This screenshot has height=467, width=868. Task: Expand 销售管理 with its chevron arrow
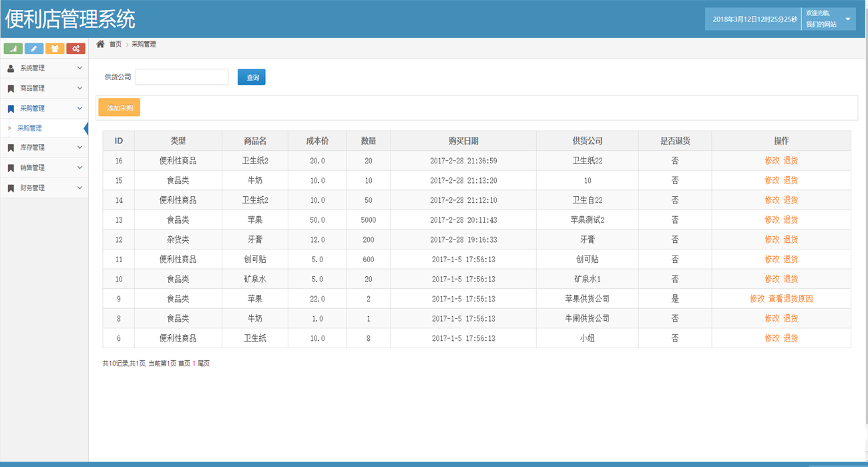(79, 167)
